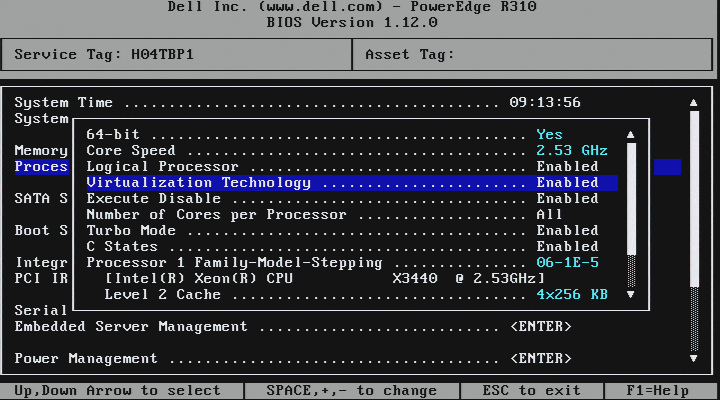Click the Asset Tag field
Screen dimensions: 720x400
[533, 55]
